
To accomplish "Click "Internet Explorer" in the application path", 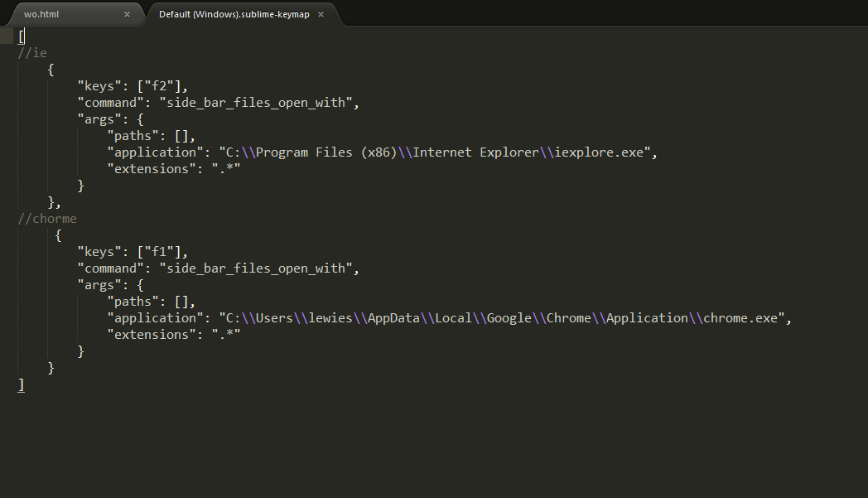I will pyautogui.click(x=476, y=152).
